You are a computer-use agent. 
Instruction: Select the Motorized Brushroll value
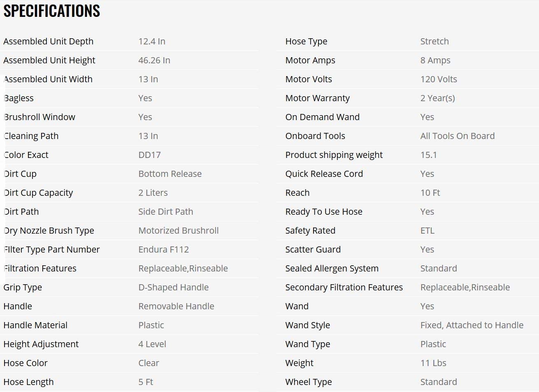tap(179, 231)
